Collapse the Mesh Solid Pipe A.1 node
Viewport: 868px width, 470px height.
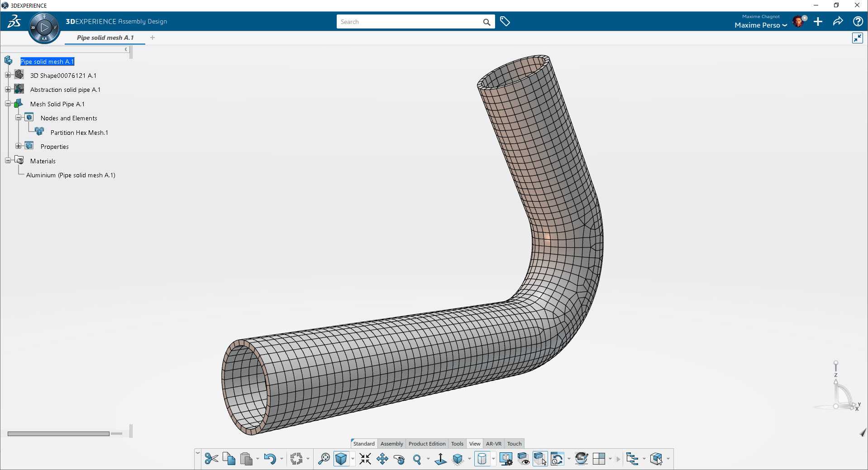click(8, 104)
